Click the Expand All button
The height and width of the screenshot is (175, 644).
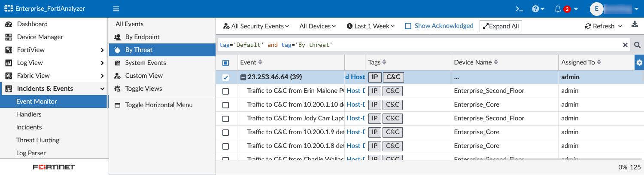[x=501, y=26]
